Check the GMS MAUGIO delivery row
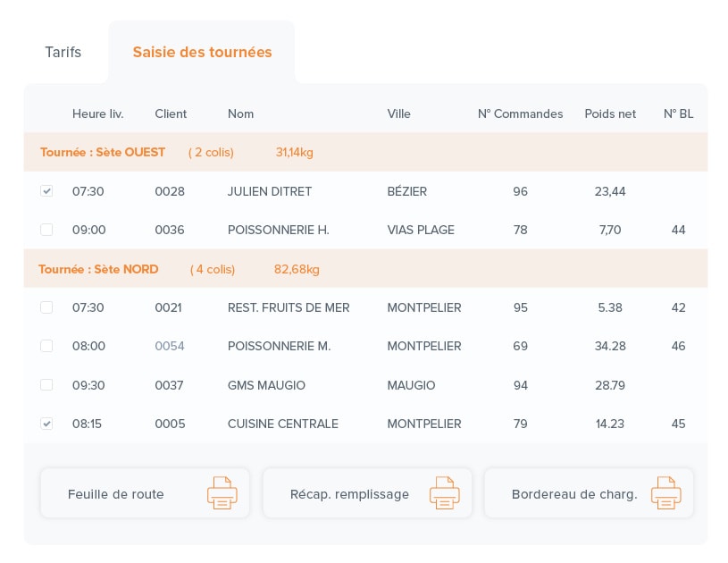Screen dimensions: 728x563 46,385
